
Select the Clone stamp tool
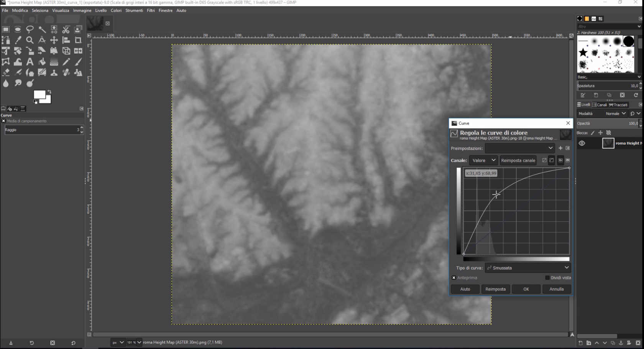[x=54, y=72]
